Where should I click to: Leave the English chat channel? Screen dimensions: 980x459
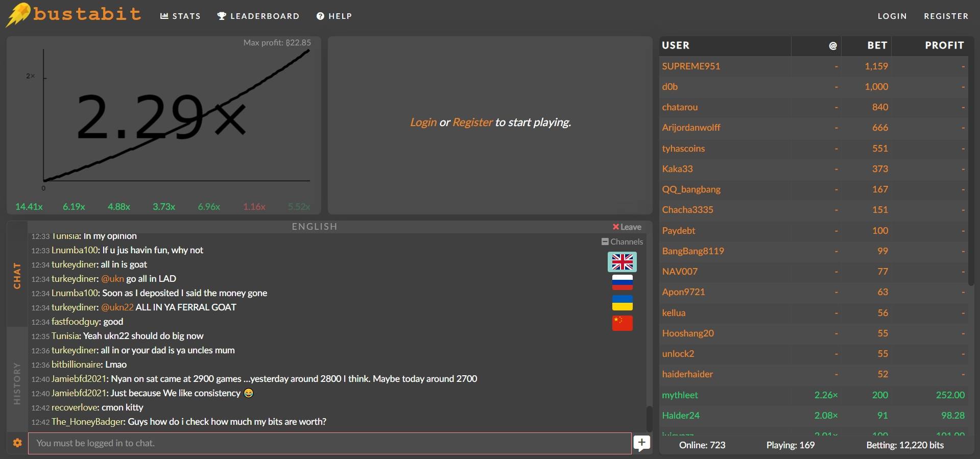point(627,227)
